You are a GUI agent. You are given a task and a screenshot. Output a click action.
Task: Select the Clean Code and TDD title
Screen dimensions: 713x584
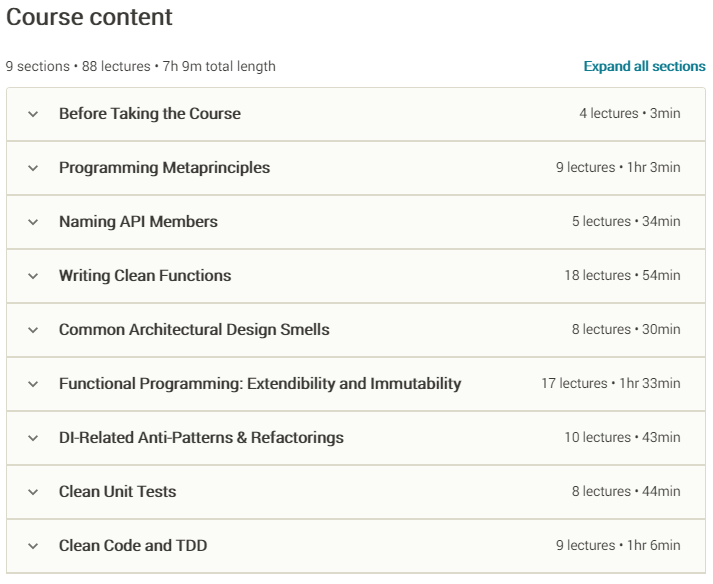pyautogui.click(x=133, y=546)
